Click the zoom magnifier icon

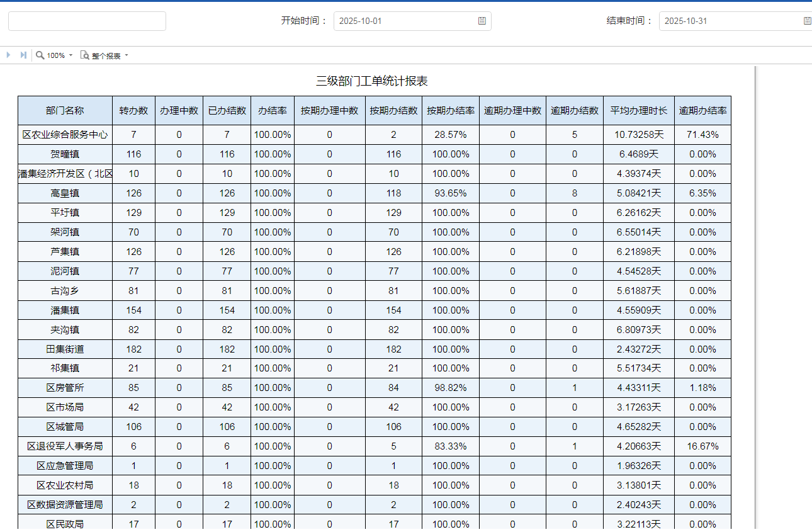point(40,55)
